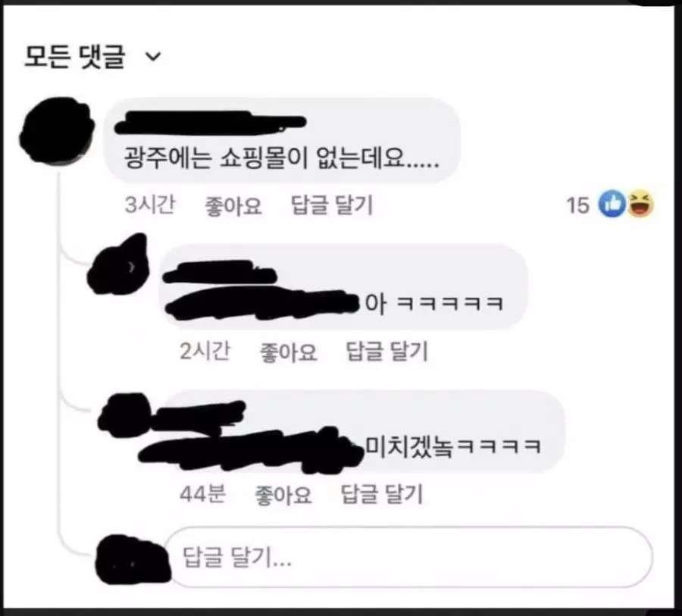Open the top commenter's blacked-out profile picture
This screenshot has height=616, width=682.
(x=57, y=130)
